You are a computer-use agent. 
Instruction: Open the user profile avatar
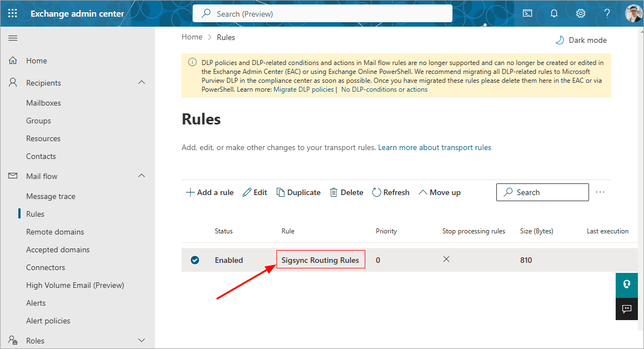634,13
